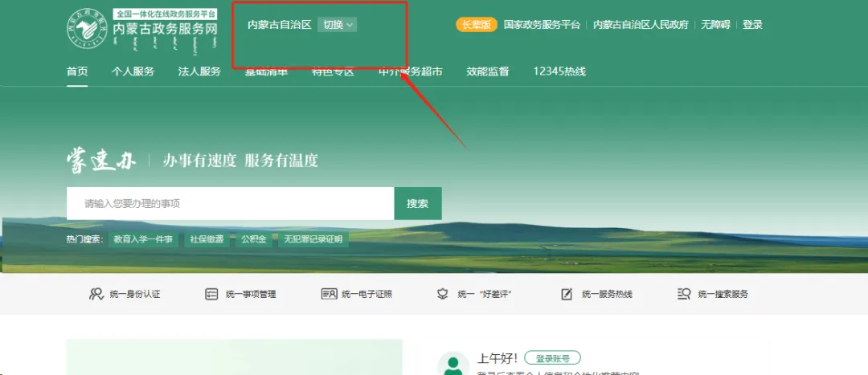
Task: Select hot search 教育入学一件事
Action: click(143, 239)
